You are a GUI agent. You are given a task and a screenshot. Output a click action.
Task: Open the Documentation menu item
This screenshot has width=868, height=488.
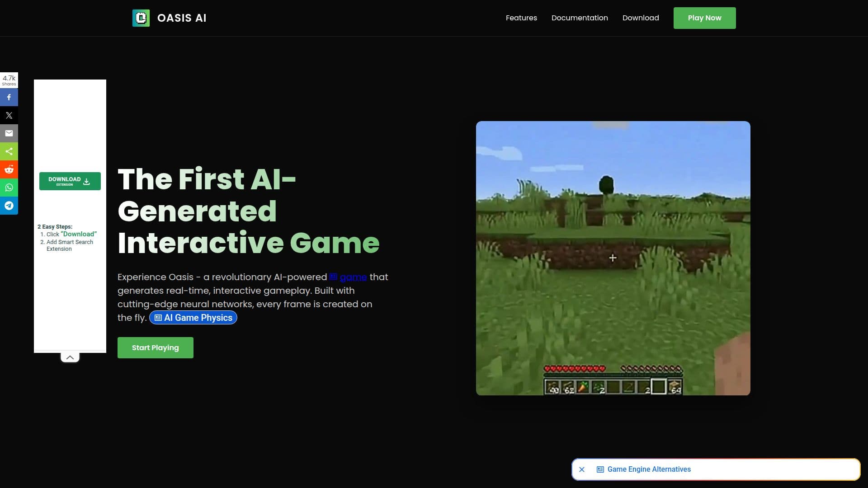580,18
